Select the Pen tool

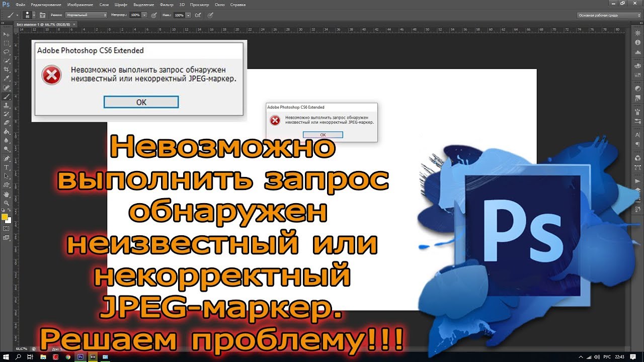point(7,158)
